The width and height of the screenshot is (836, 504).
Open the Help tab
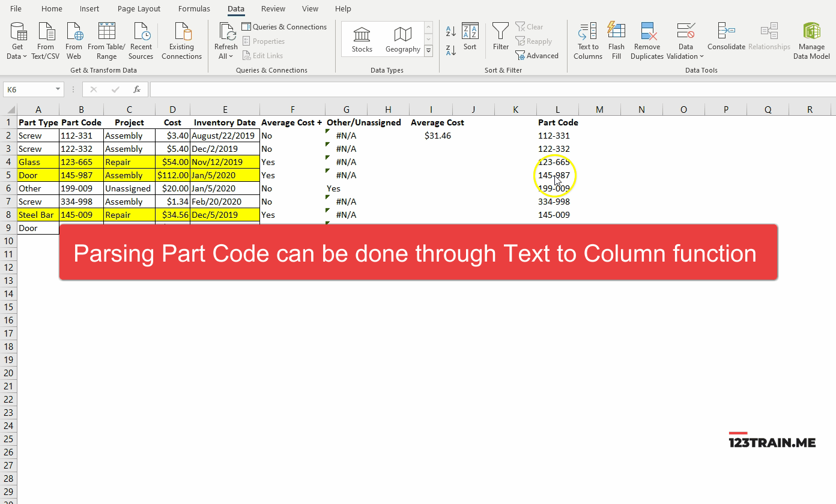click(x=343, y=8)
